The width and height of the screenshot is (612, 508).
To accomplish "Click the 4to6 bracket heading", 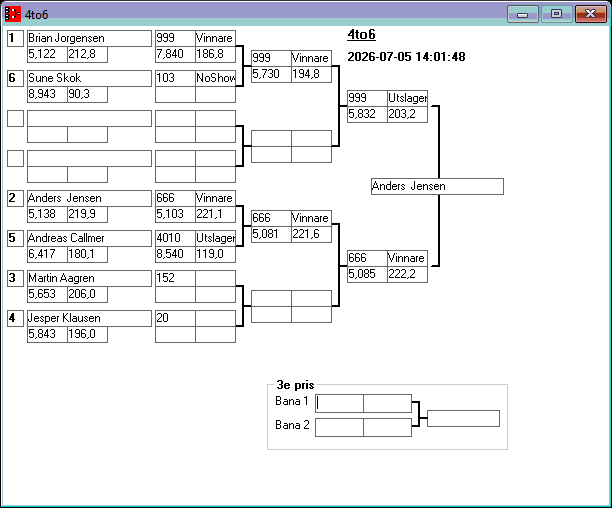I will pyautogui.click(x=361, y=35).
